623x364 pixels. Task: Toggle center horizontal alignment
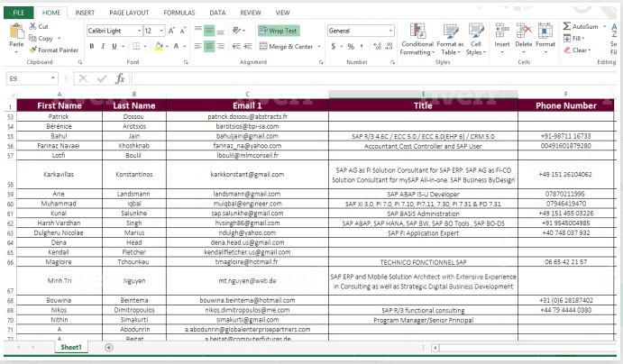tap(210, 46)
